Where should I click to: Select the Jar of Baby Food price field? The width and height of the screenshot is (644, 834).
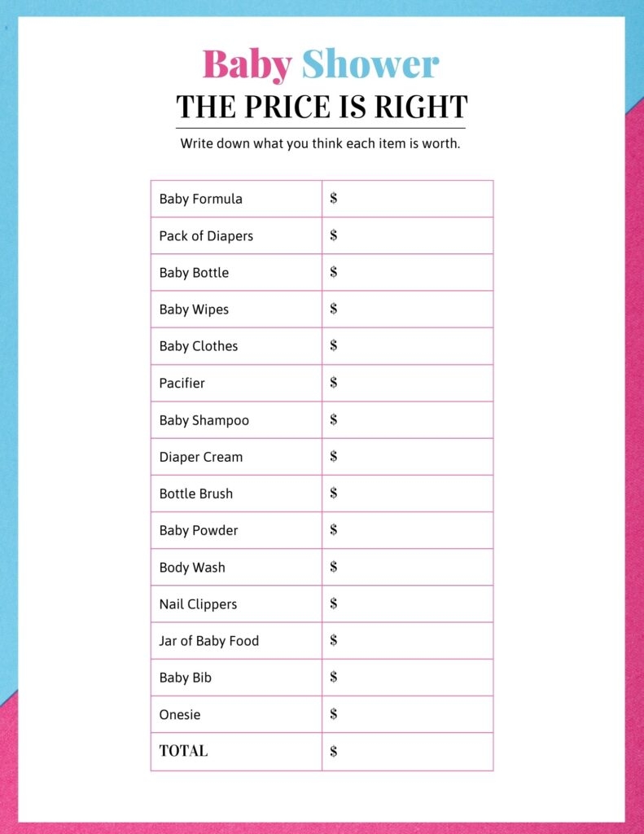407,641
